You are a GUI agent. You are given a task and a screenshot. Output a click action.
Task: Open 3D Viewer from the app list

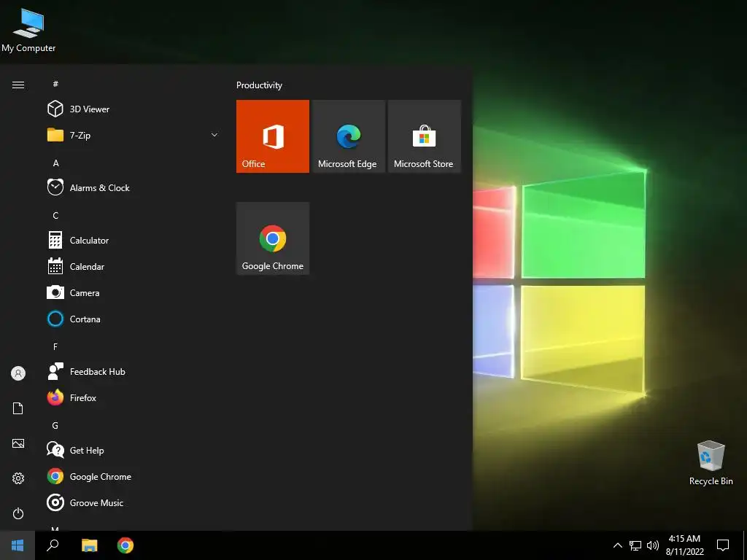pyautogui.click(x=133, y=109)
